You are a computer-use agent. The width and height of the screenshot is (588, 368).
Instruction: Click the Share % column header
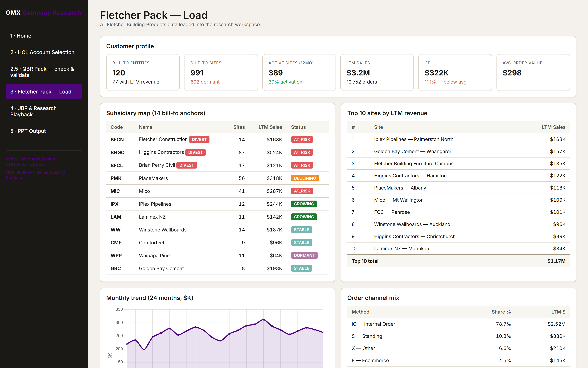click(501, 312)
